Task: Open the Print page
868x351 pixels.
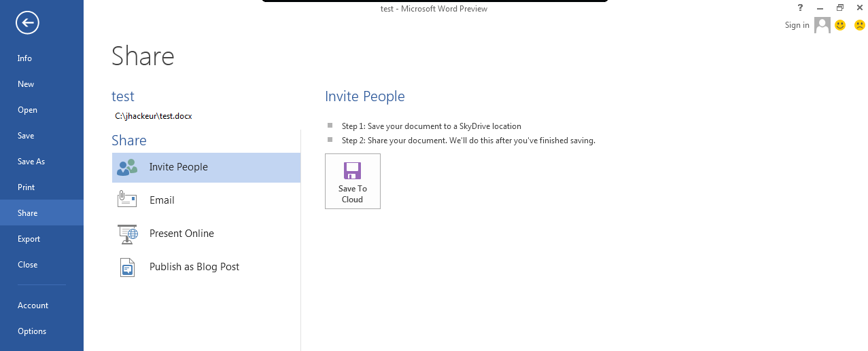Action: tap(41, 187)
